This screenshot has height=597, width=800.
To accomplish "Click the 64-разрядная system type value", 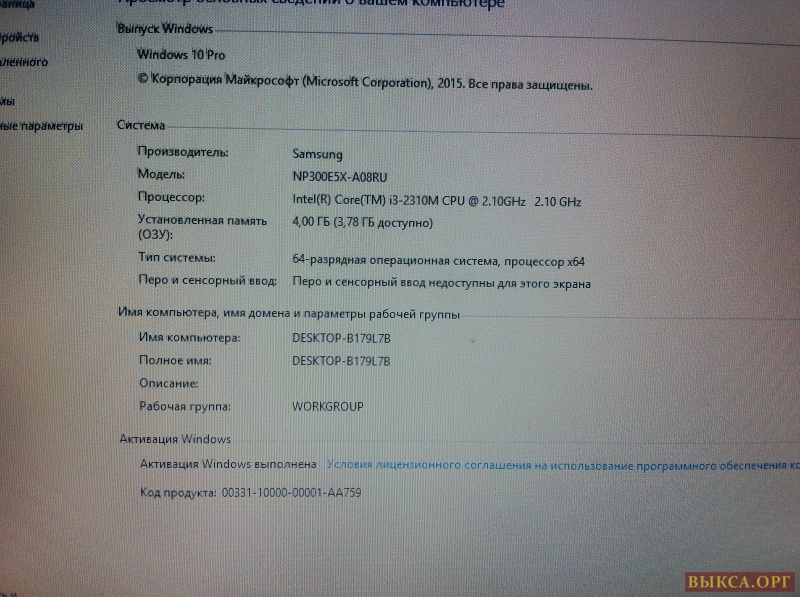I will [438, 261].
